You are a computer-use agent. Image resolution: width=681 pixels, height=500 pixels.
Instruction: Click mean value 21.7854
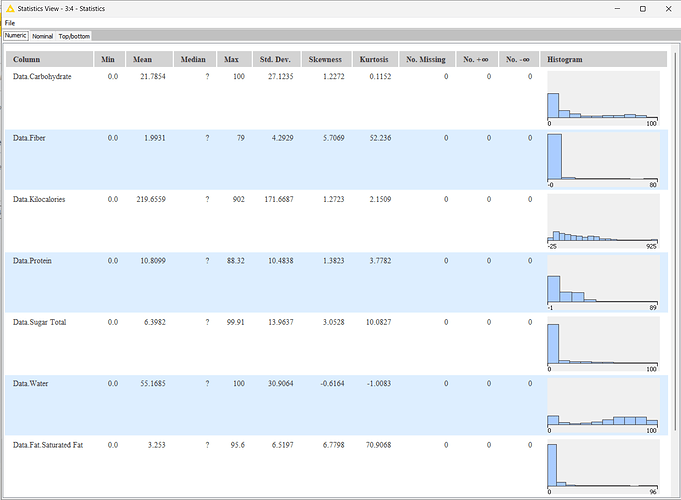coord(153,76)
